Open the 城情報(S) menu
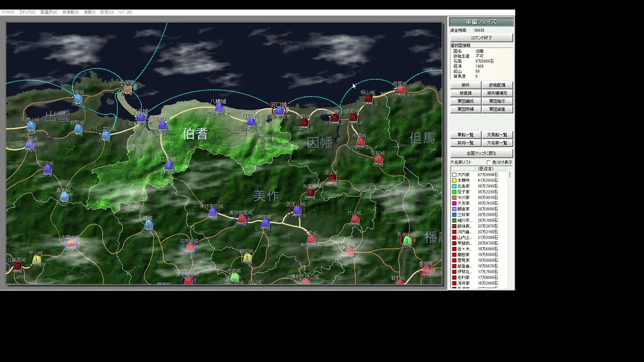This screenshot has width=644, height=362. coord(70,12)
